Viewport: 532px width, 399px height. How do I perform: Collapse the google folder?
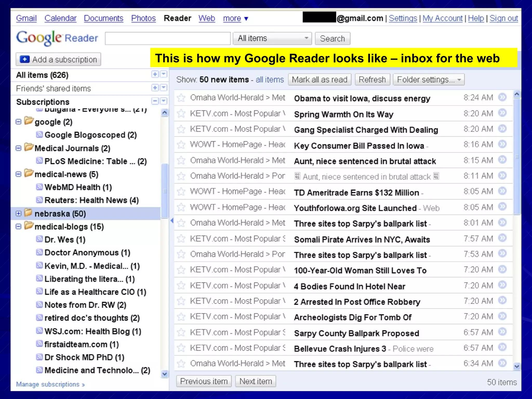coord(18,122)
